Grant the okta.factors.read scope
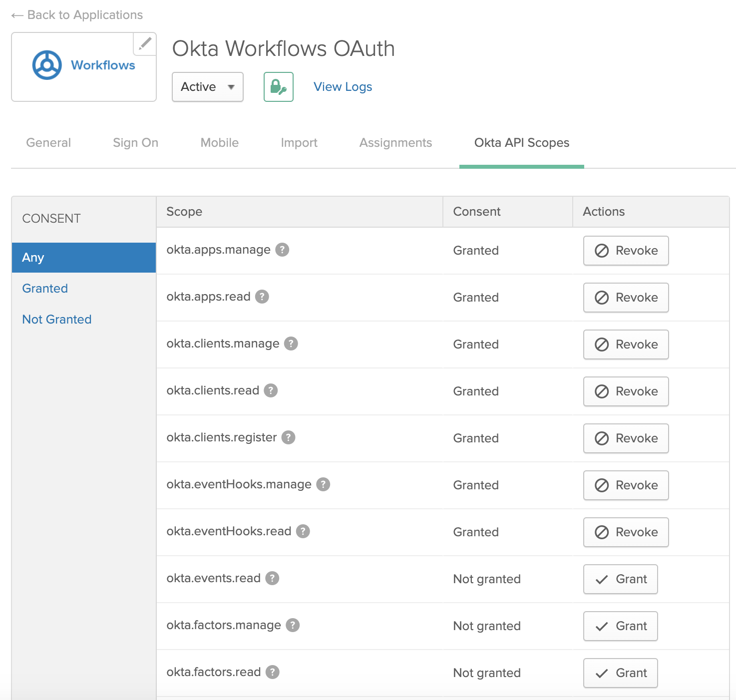This screenshot has width=736, height=700. [x=620, y=673]
